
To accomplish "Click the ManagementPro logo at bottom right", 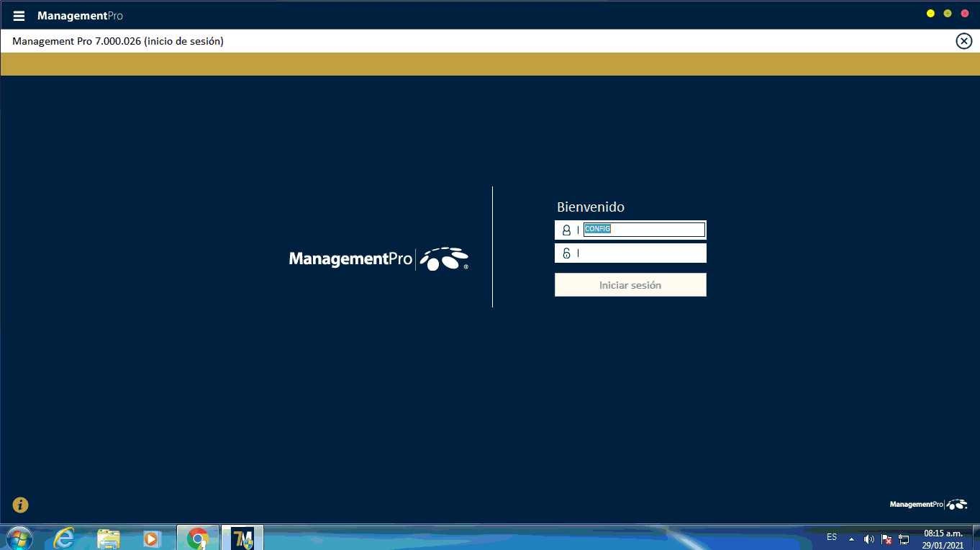I will click(x=928, y=505).
